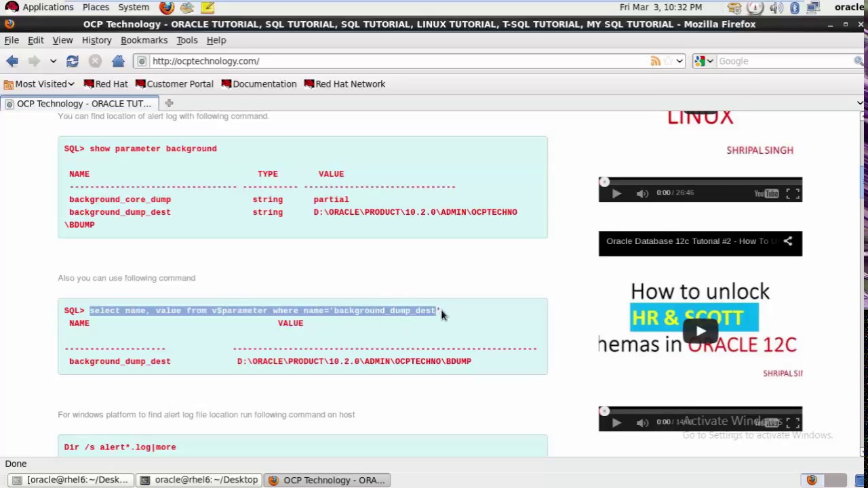Bookmark this page with the star icon
The width and height of the screenshot is (868, 488).
(669, 61)
